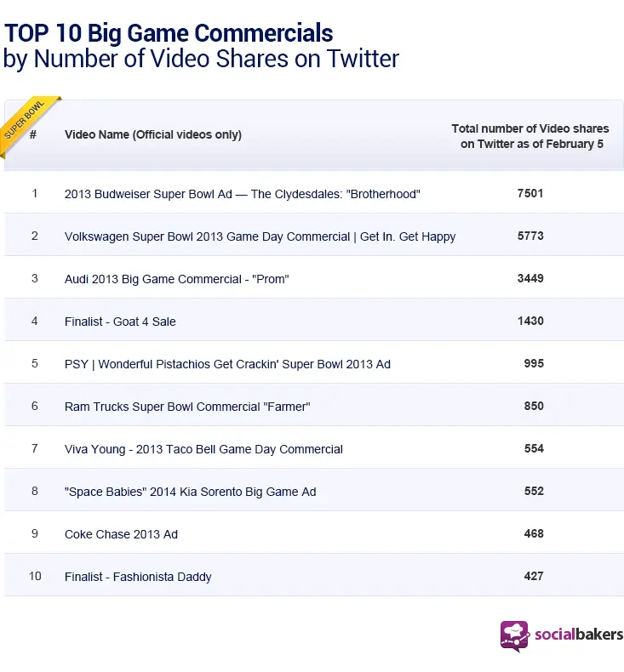
Task: Open the PSY Wonderful Pistachios video title
Action: coord(227,364)
